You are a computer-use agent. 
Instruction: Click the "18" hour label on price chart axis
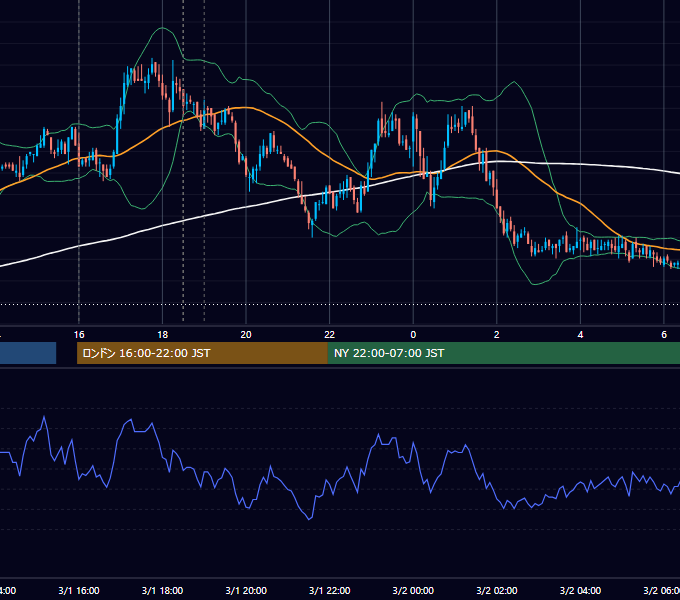(163, 335)
